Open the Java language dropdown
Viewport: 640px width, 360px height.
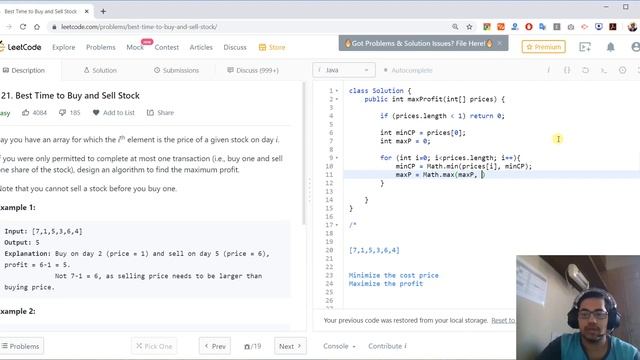[344, 70]
